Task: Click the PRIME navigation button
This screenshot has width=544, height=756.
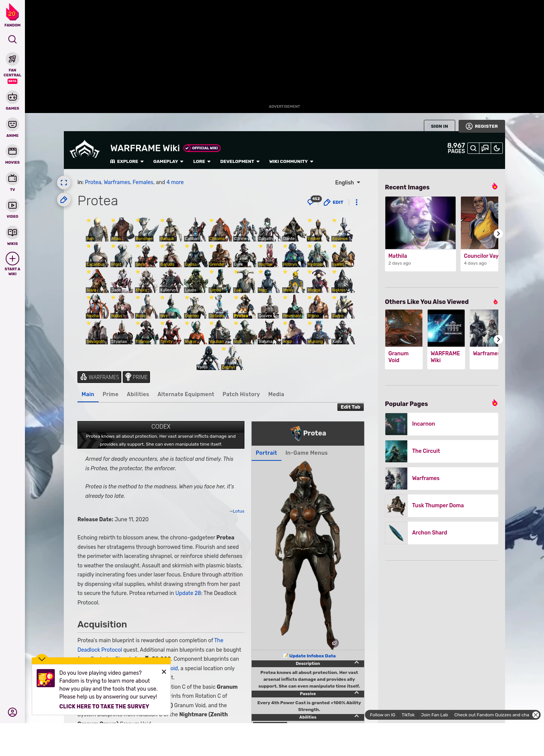Action: 136,377
